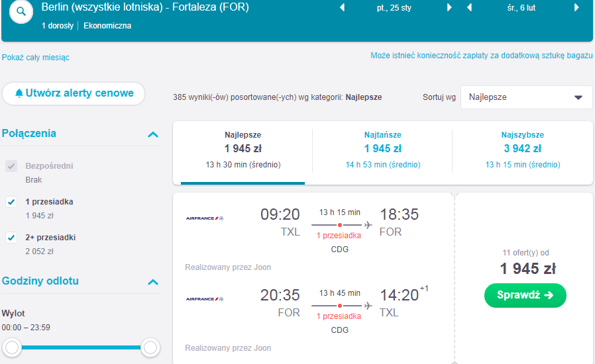Go to next return date arrow

tap(576, 7)
